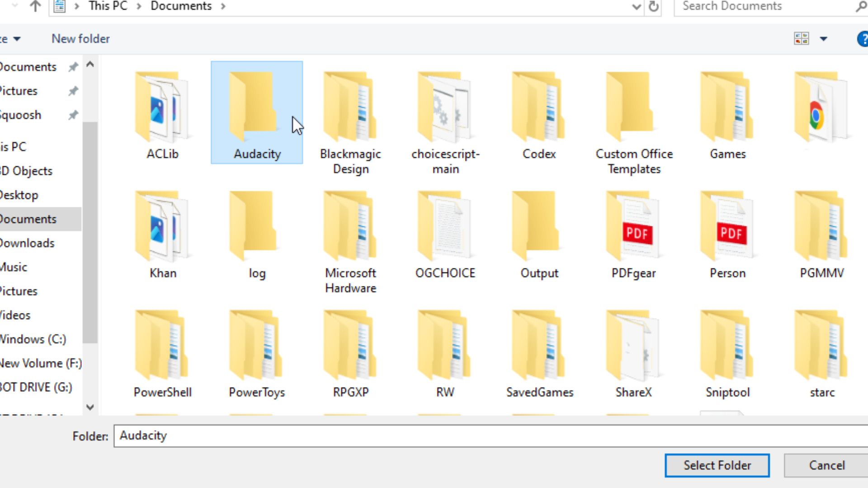Select the Person folder
868x488 pixels.
pyautogui.click(x=727, y=235)
